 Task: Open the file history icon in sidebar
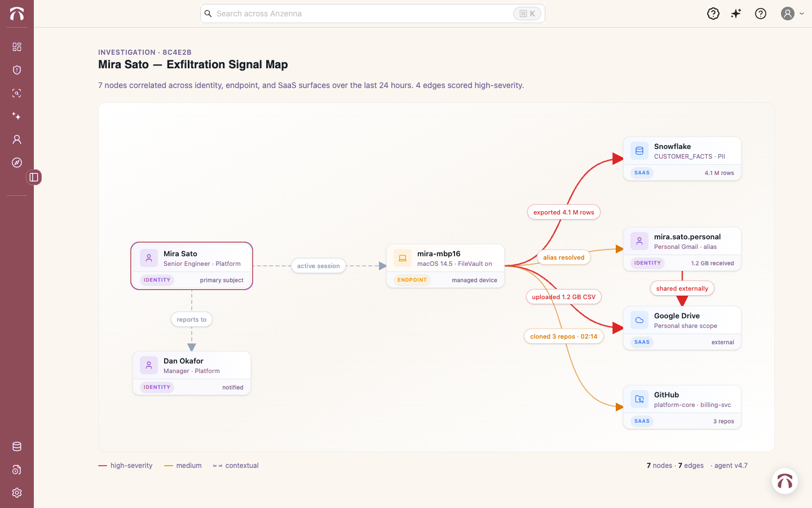pos(17,470)
